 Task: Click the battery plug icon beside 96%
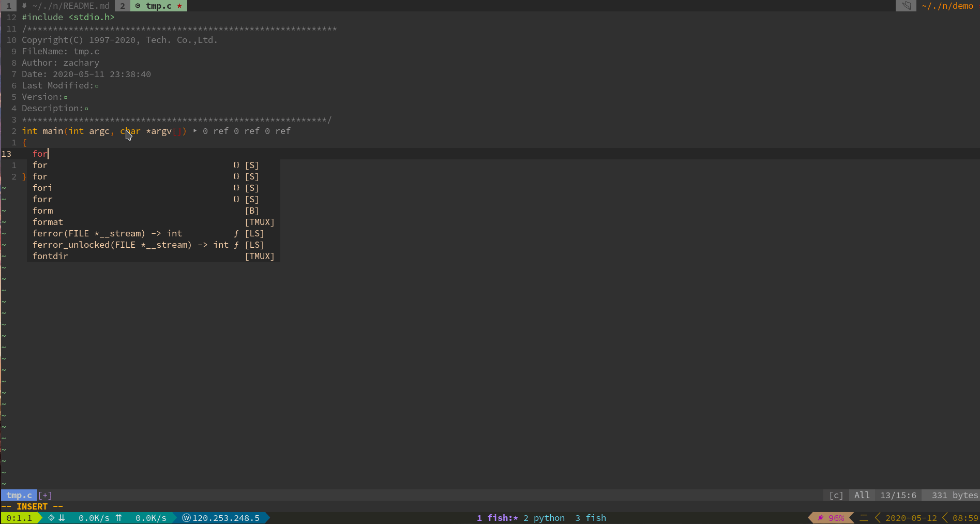(821, 518)
